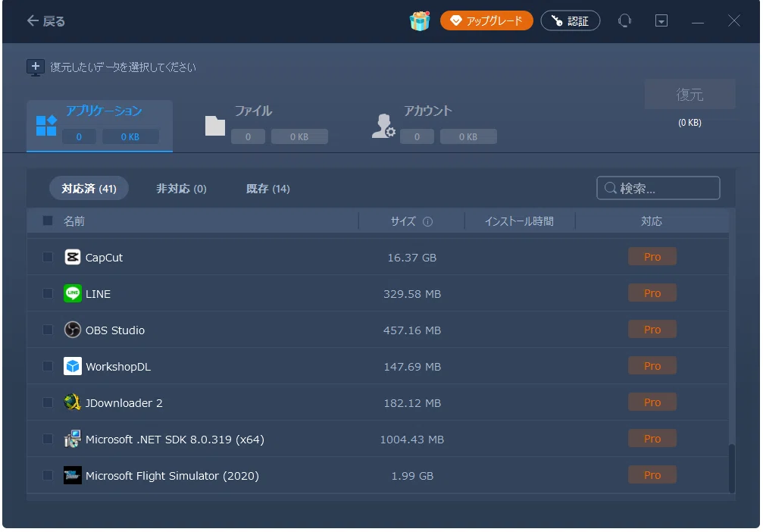Check the WorkshopDL checkbox
763x532 pixels.
[x=47, y=366]
